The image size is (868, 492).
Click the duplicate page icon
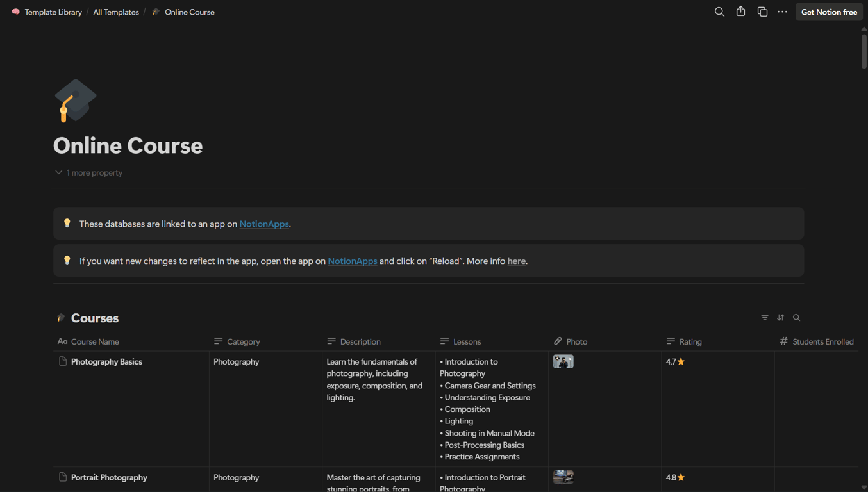[762, 12]
